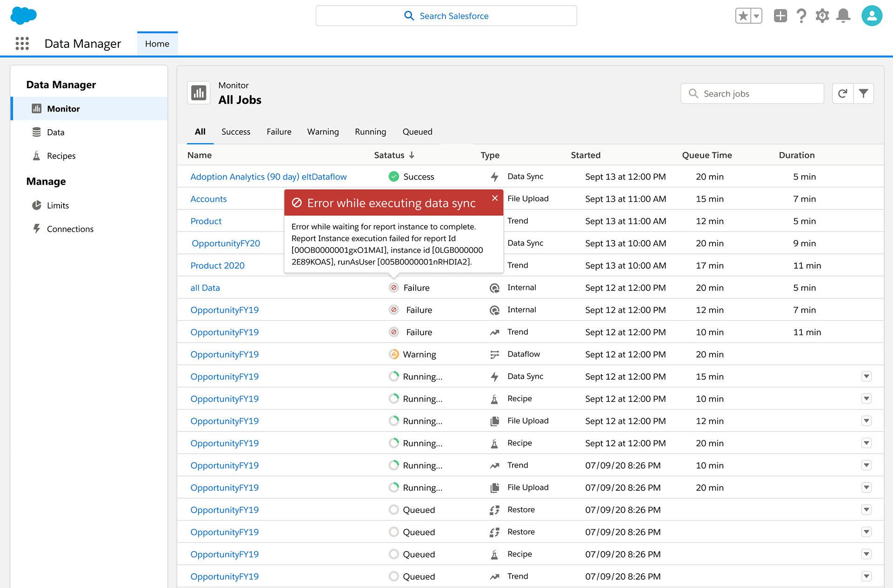Switch to the Running tab
The width and height of the screenshot is (893, 588).
[370, 132]
